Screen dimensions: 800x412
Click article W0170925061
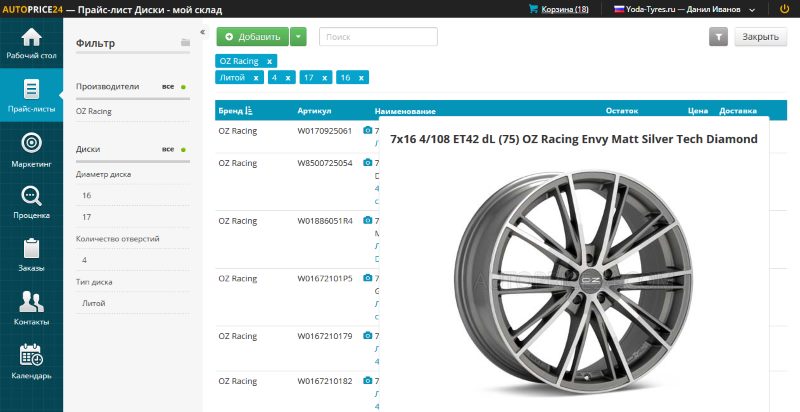[x=324, y=131]
